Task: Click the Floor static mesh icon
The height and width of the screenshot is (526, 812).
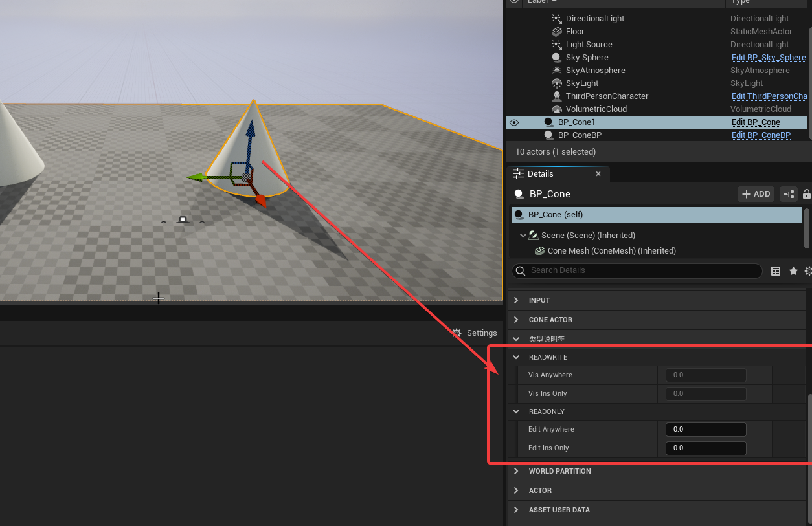Action: coord(556,32)
